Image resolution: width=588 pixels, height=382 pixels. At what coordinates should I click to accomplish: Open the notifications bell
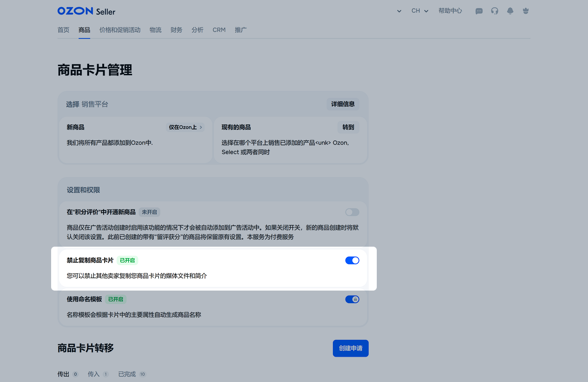(x=510, y=11)
